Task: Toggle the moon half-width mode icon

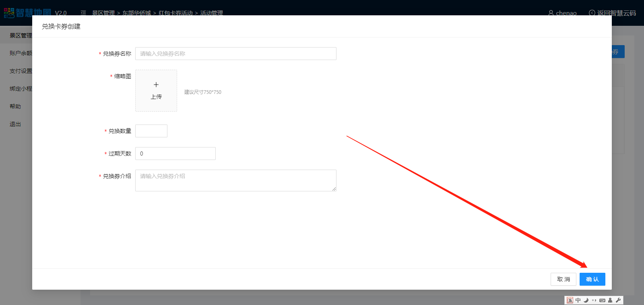Action: coord(586,300)
